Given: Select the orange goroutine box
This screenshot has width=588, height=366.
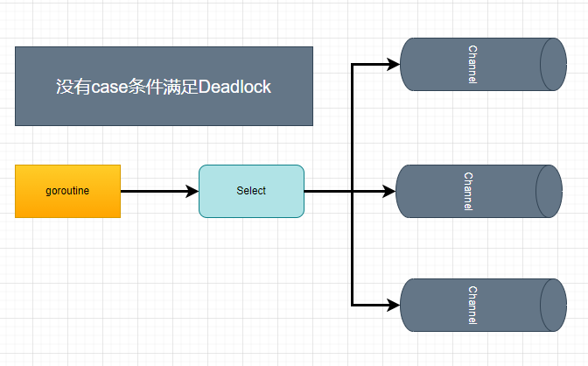Looking at the screenshot, I should point(67,191).
